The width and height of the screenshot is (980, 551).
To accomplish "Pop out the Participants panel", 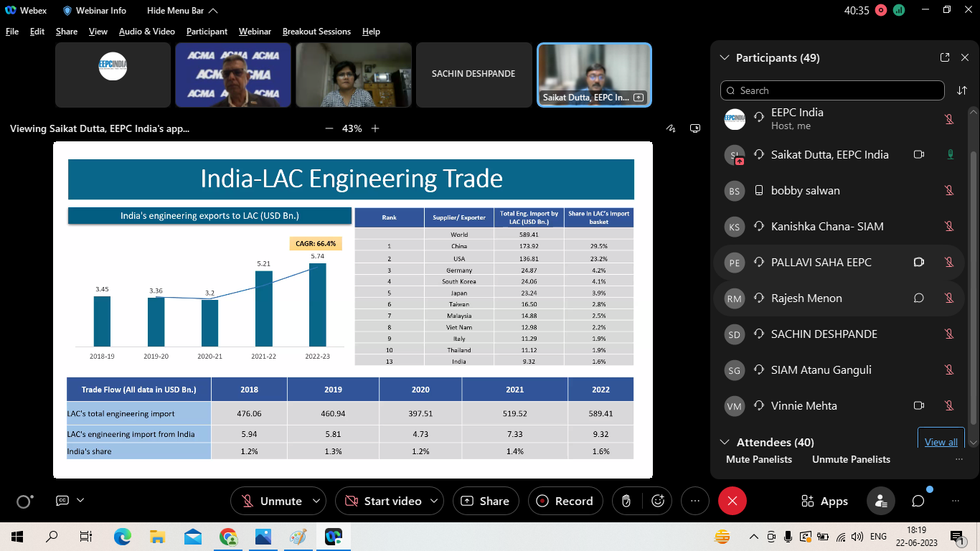I will click(x=945, y=57).
